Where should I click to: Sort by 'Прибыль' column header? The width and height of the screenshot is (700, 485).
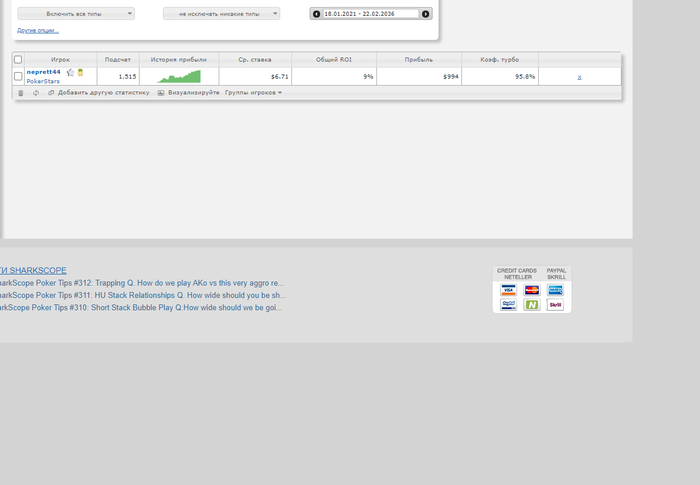tap(419, 59)
